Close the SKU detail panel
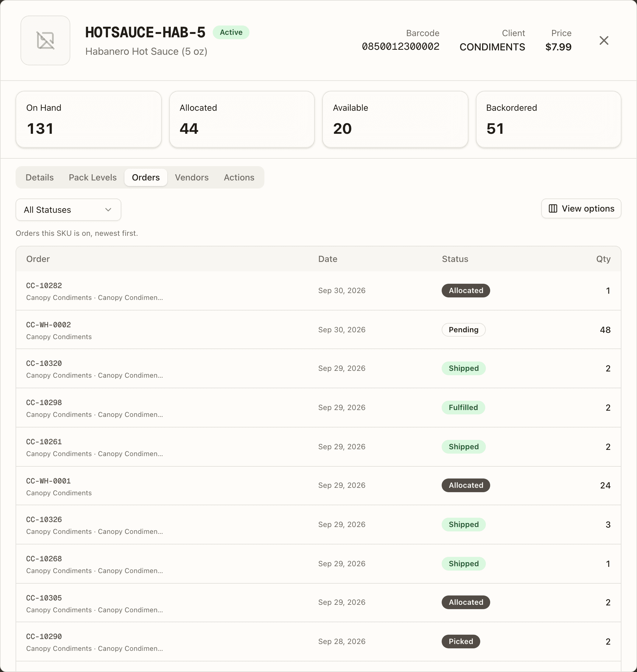This screenshot has width=637, height=672. pyautogui.click(x=604, y=40)
